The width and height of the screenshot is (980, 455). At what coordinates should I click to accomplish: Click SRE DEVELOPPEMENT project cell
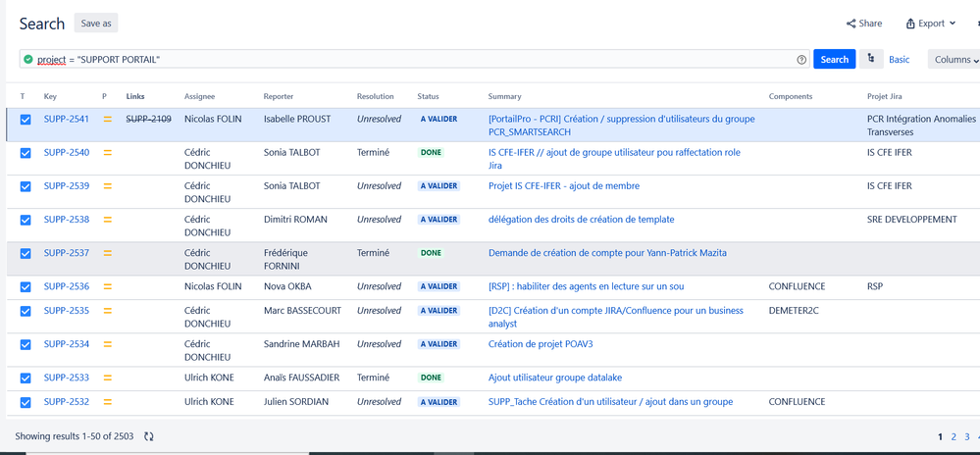(912, 220)
